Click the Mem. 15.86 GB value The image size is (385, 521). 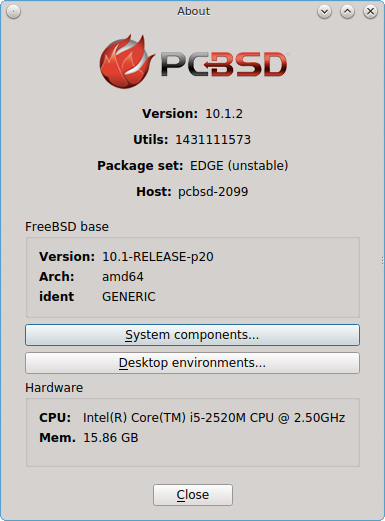click(111, 438)
